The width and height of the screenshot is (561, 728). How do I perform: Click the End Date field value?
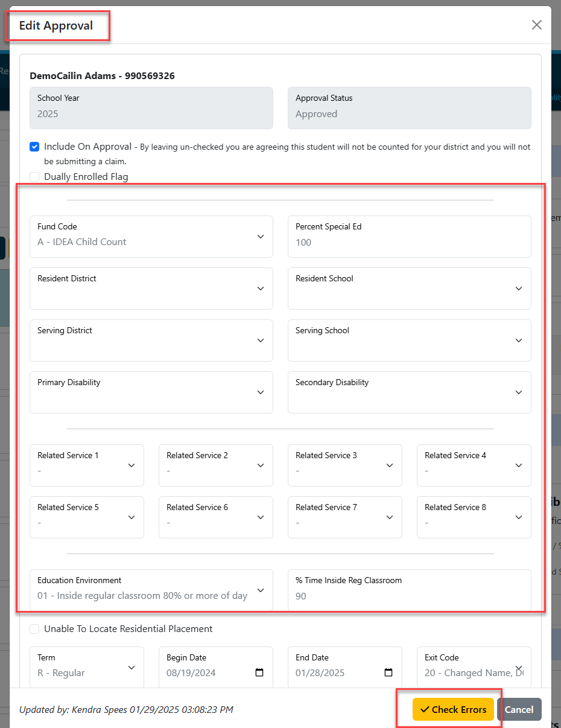click(320, 672)
